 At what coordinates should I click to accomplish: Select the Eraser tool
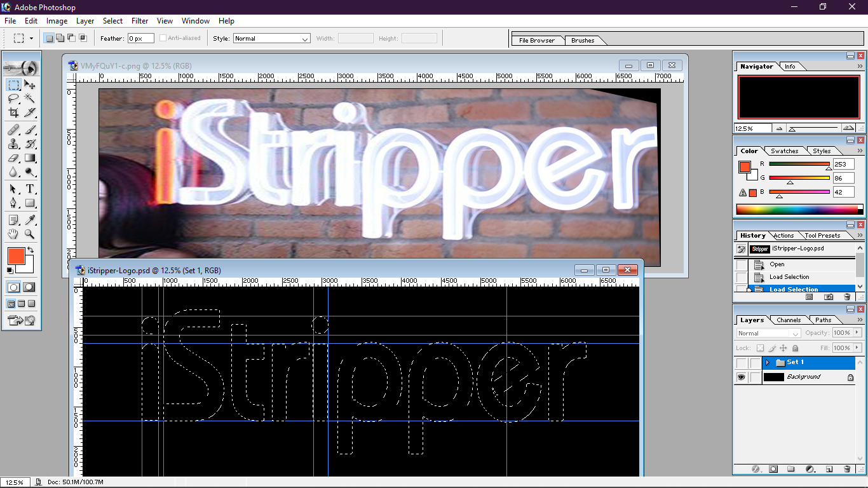13,158
